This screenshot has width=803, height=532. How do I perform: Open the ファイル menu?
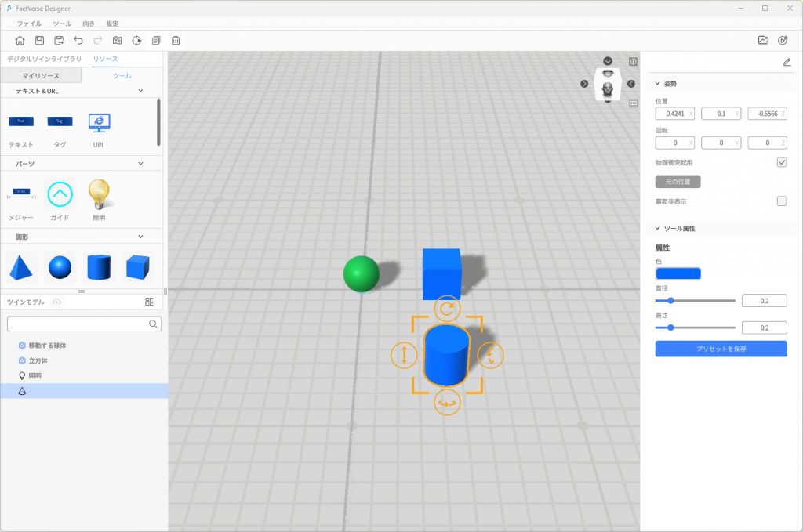pos(29,24)
